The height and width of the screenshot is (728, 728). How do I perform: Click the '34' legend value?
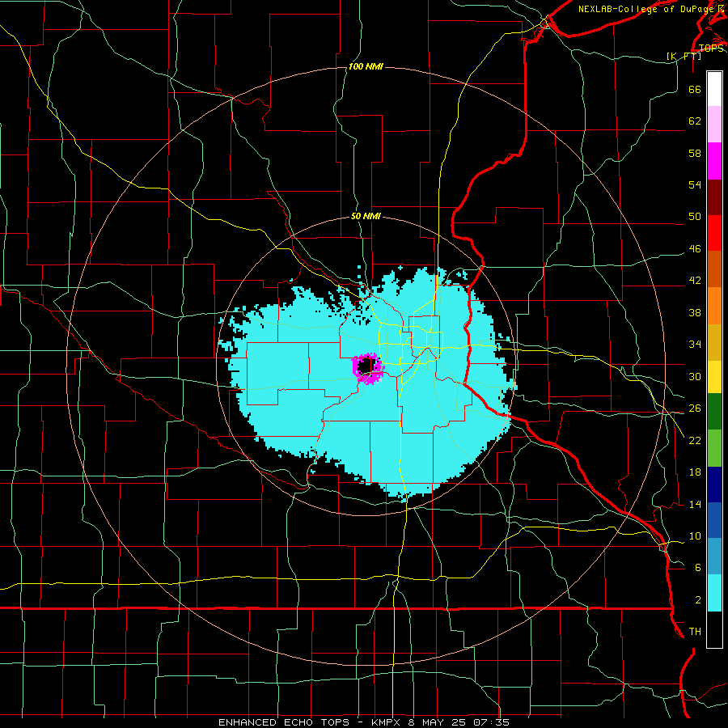point(695,345)
